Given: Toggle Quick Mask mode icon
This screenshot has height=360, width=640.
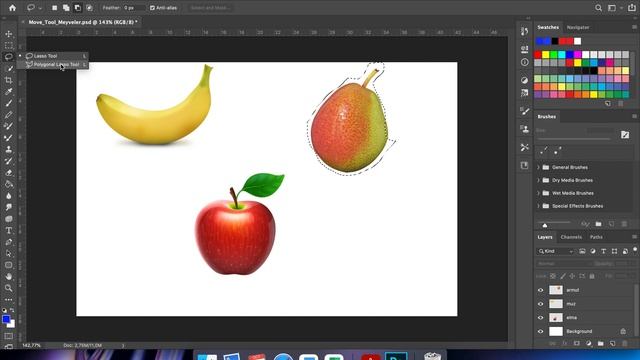Looking at the screenshot, I should (9, 336).
